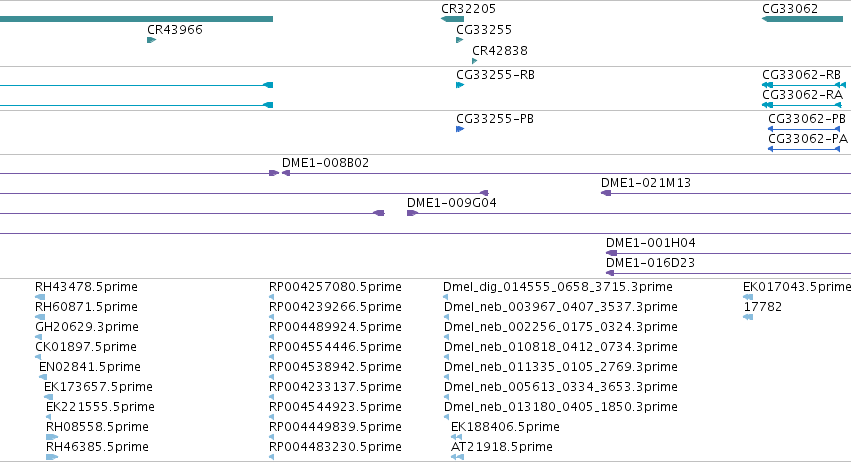The height and width of the screenshot is (462, 851).
Task: Select EST EK017043.5prime
Action: 797,287
